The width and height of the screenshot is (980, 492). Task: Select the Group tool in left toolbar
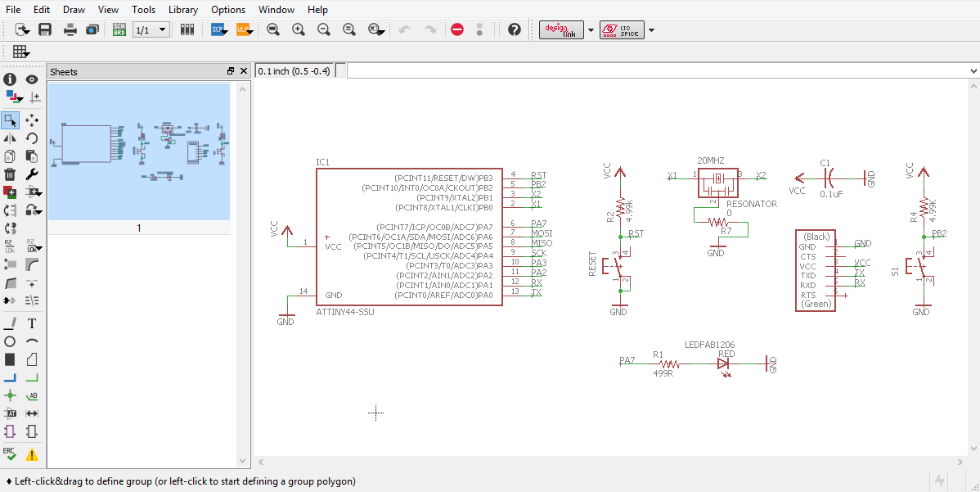click(10, 120)
